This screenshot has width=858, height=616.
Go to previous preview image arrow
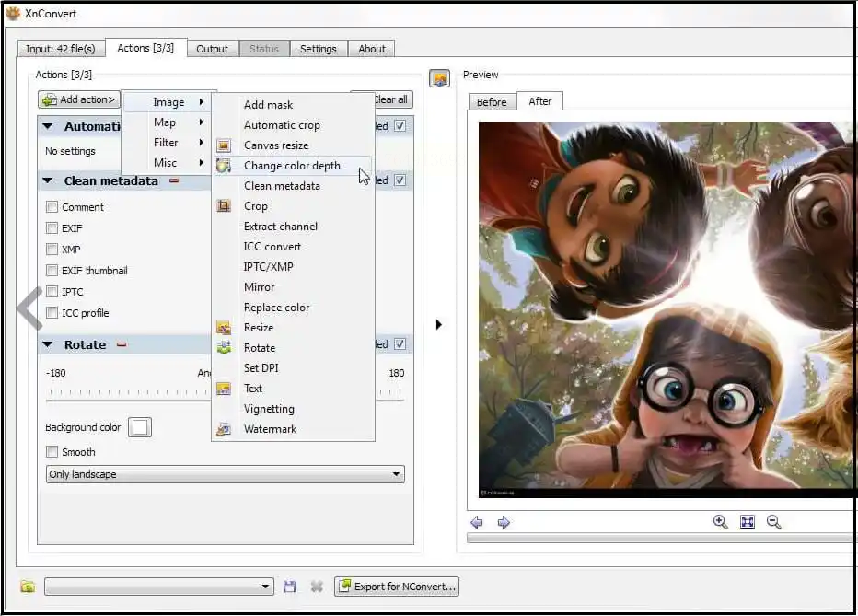(477, 523)
